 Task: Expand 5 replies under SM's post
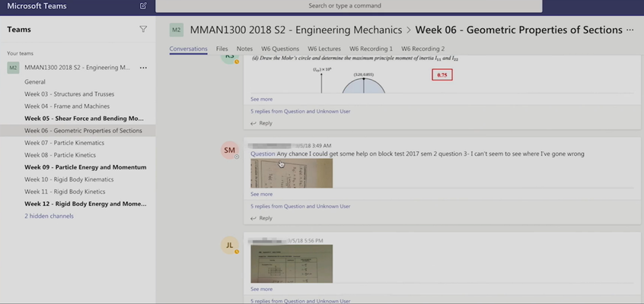click(x=300, y=207)
